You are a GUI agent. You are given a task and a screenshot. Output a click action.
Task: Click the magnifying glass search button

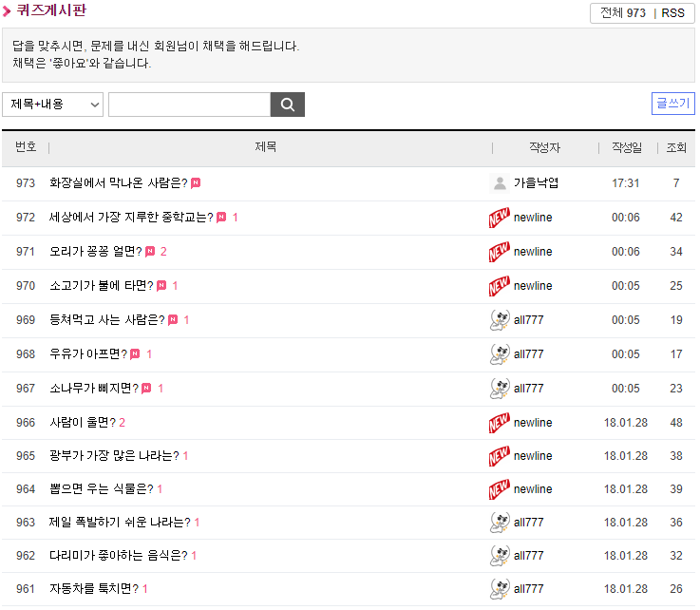coord(287,105)
